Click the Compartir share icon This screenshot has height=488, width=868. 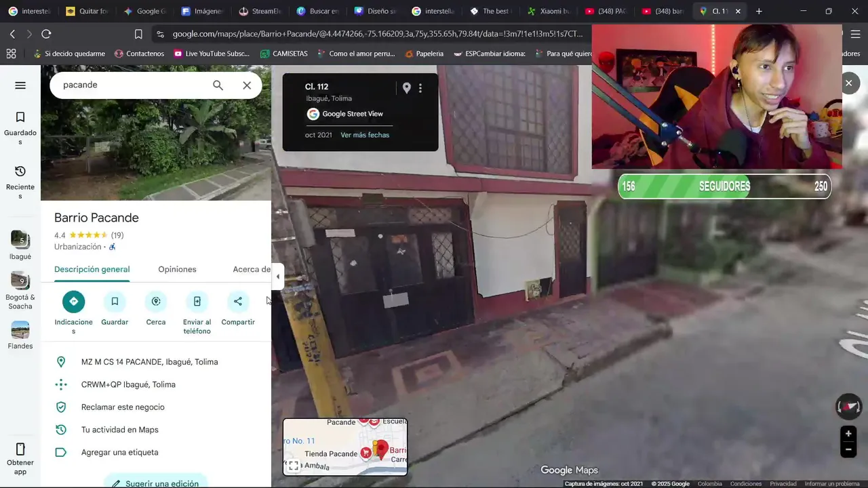238,302
